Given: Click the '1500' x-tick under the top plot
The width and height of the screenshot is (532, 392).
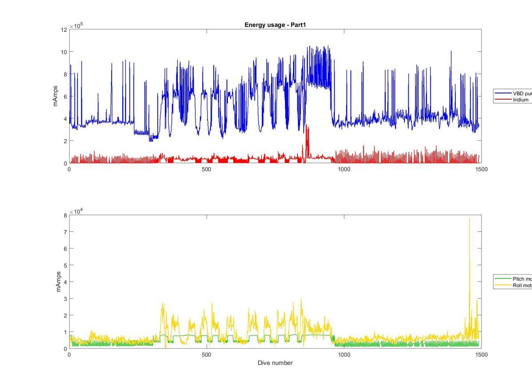Looking at the screenshot, I should click(x=481, y=169).
